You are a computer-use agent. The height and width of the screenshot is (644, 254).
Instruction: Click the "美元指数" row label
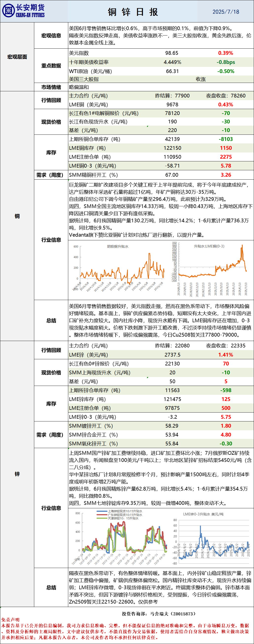[79, 53]
